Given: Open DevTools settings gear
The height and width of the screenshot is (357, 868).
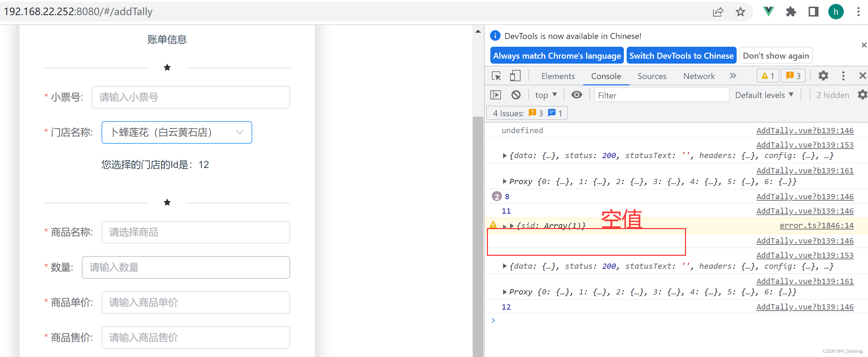Looking at the screenshot, I should coord(823,76).
